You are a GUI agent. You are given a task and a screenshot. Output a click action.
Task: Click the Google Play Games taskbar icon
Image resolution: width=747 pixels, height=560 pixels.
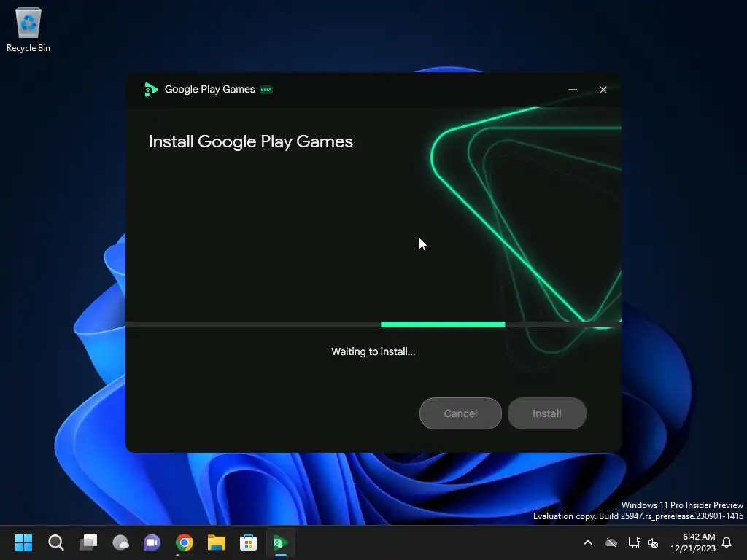[281, 542]
